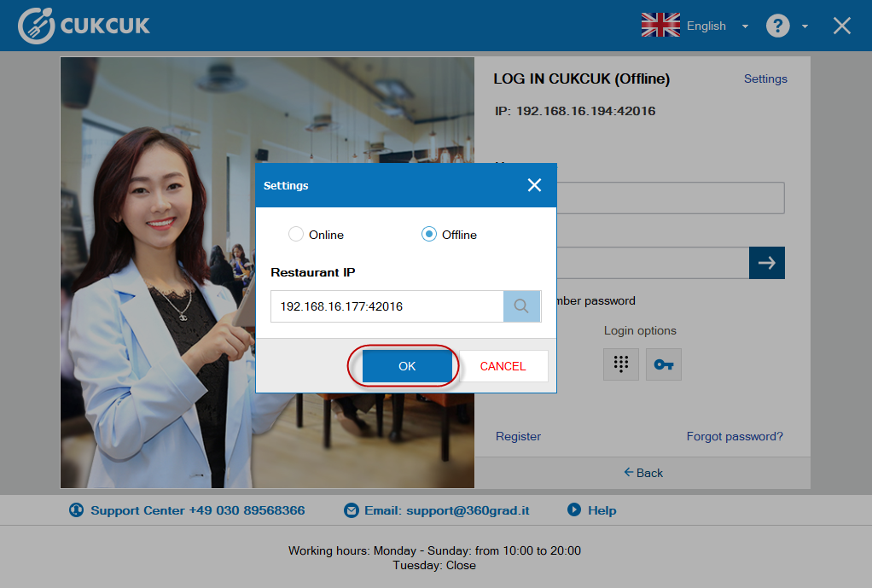Click the password field beside the arrow button
The width and height of the screenshot is (872, 588).
pos(653,263)
